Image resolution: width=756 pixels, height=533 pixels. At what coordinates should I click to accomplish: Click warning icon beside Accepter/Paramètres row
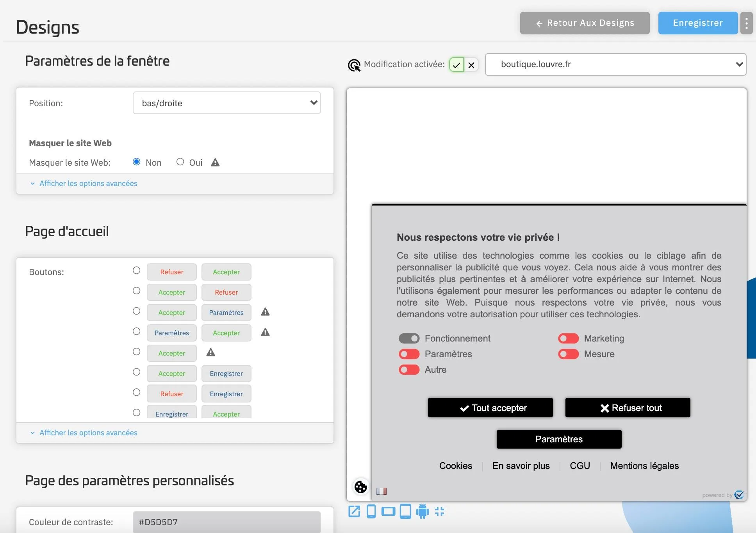[266, 312]
